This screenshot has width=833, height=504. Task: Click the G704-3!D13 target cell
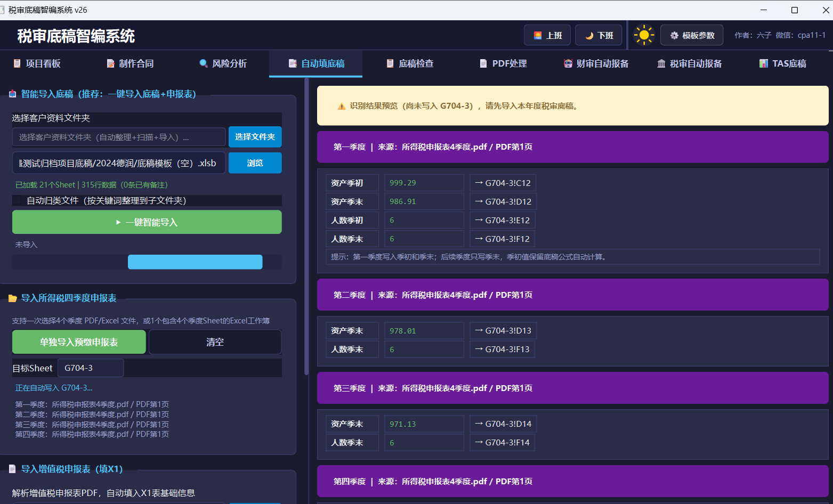pyautogui.click(x=503, y=331)
